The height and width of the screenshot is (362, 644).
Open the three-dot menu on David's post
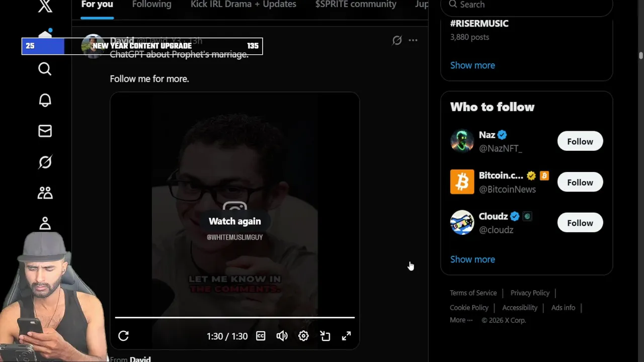pyautogui.click(x=413, y=40)
